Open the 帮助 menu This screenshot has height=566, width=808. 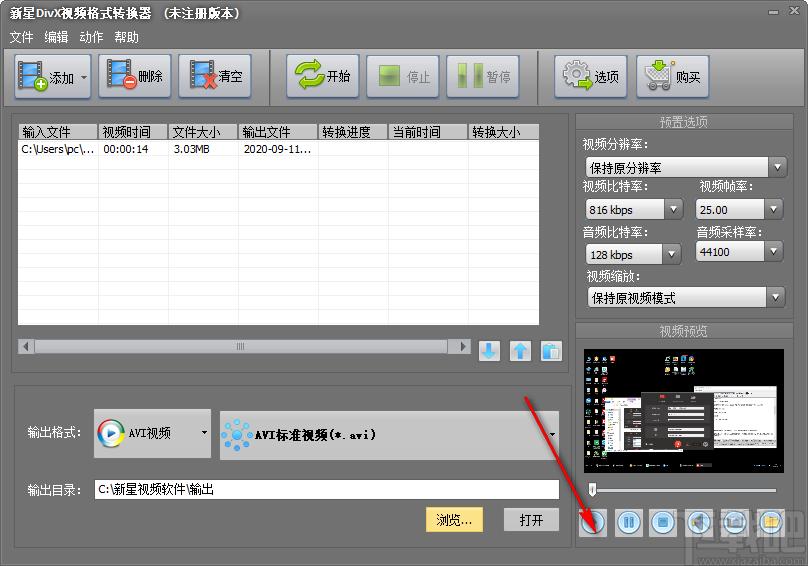pyautogui.click(x=126, y=37)
